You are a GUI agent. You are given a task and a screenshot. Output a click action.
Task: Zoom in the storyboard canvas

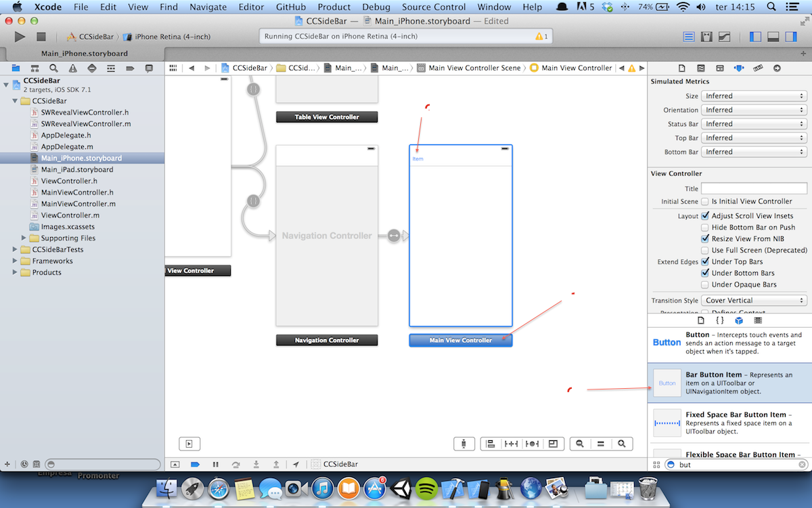[622, 444]
